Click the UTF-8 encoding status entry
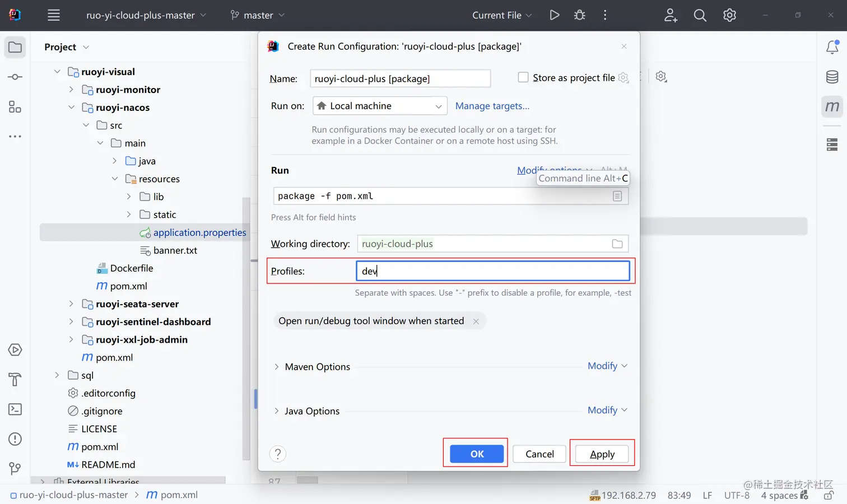Viewport: 847px width, 504px height. pos(737,496)
